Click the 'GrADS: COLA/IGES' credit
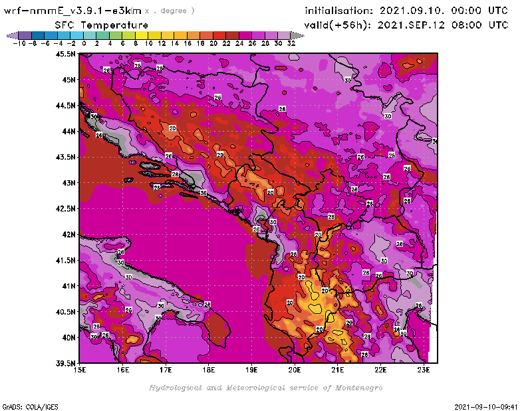The width and height of the screenshot is (532, 411). point(30,407)
